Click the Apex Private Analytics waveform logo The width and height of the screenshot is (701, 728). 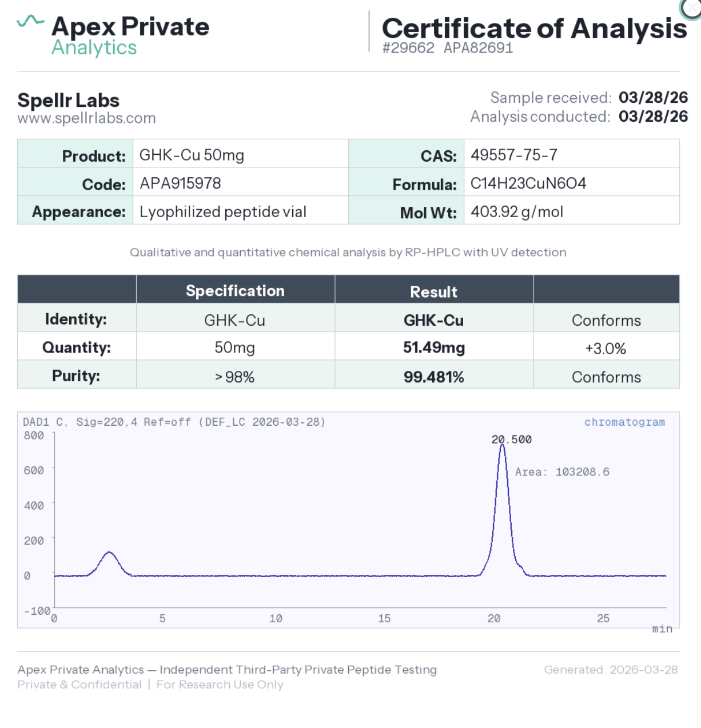(30, 22)
